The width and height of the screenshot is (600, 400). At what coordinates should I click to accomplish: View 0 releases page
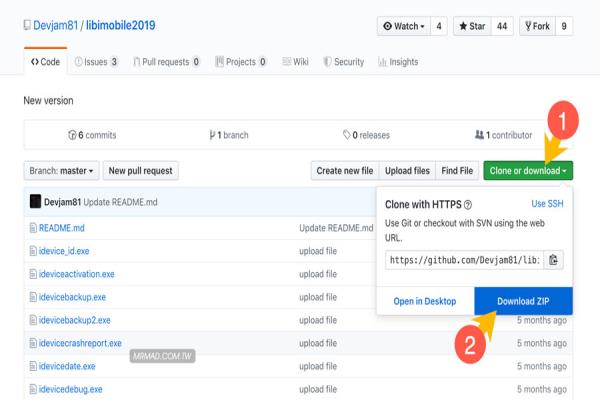point(366,135)
